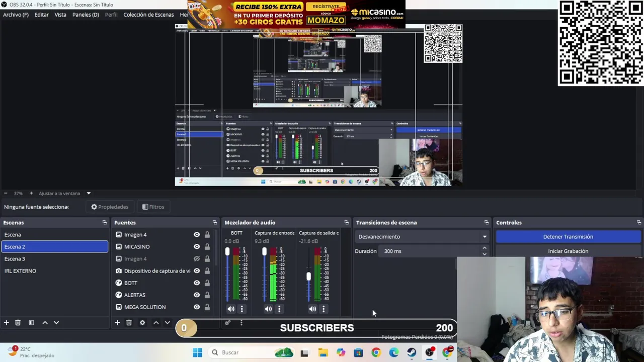
Task: Pop out the Escenas dock
Action: point(105,222)
